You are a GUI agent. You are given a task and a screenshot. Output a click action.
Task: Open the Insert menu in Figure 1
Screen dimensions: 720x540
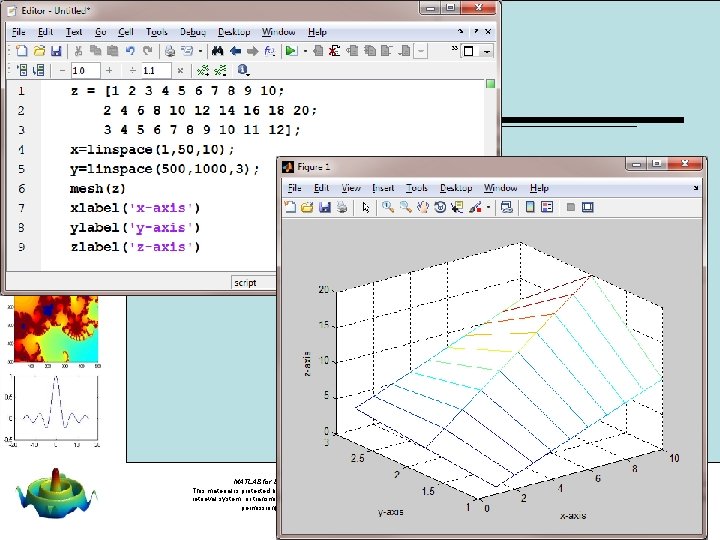click(383, 188)
